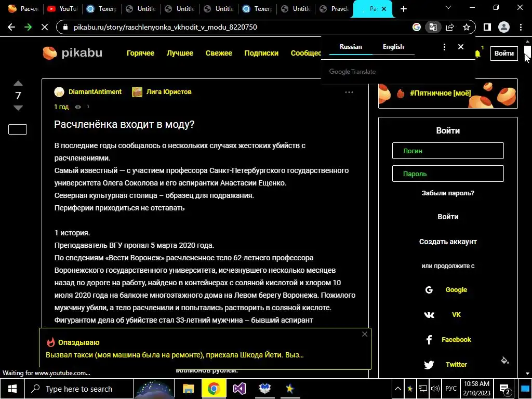Image resolution: width=532 pixels, height=399 pixels.
Task: Switch to the Pravda tab
Action: (335, 9)
